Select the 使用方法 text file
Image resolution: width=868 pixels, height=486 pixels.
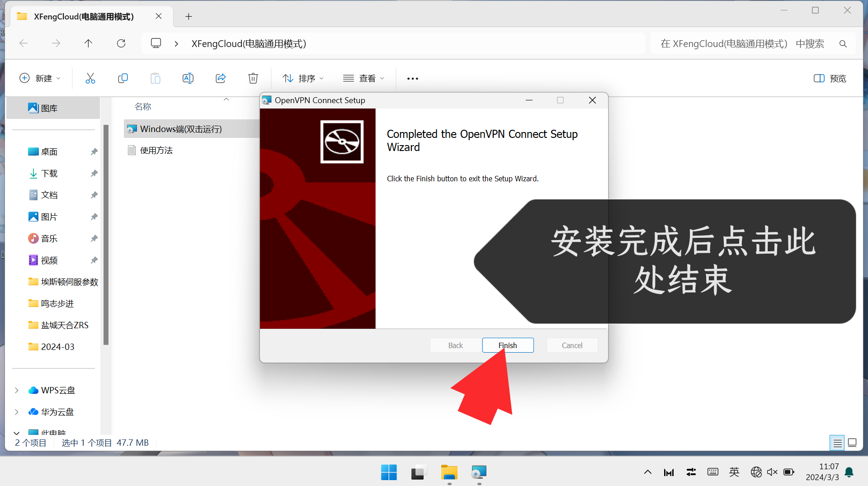(x=156, y=150)
